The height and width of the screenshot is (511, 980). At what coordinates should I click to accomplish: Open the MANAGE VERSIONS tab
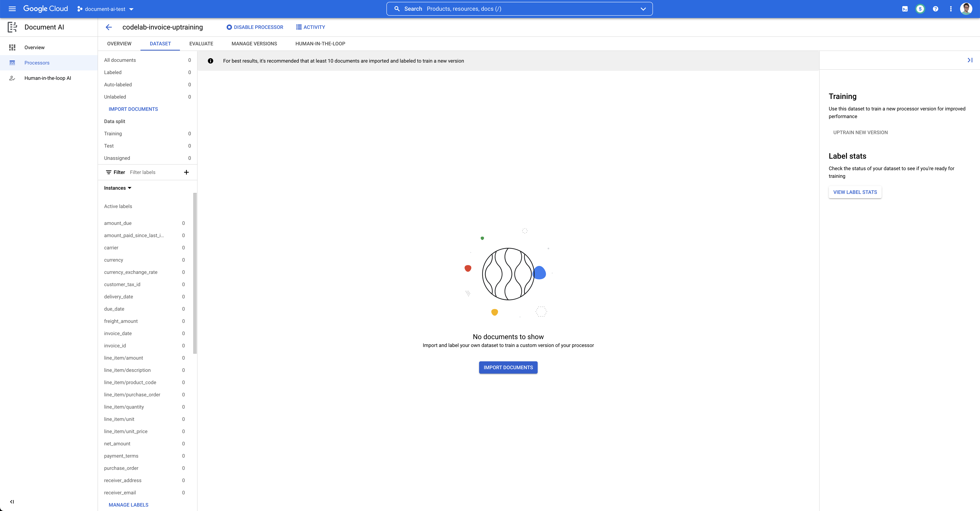coord(254,43)
